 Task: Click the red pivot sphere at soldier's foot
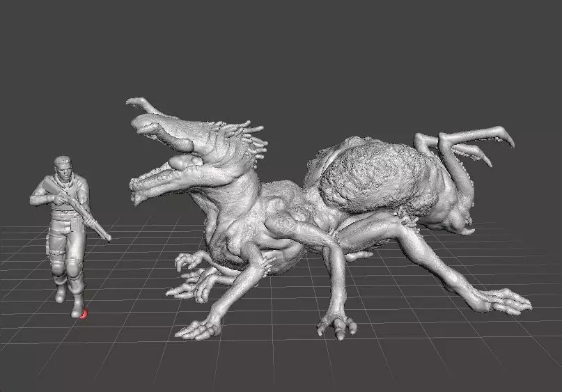click(x=84, y=314)
